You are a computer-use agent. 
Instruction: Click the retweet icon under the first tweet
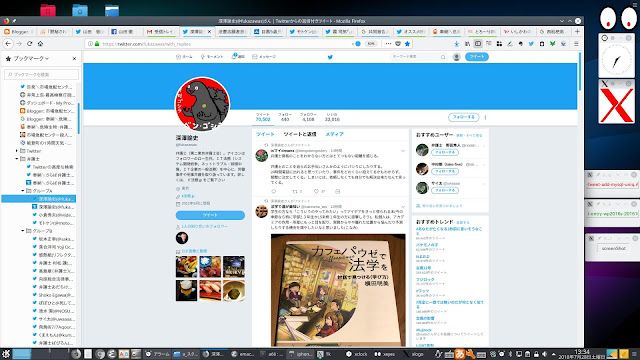coord(296,191)
